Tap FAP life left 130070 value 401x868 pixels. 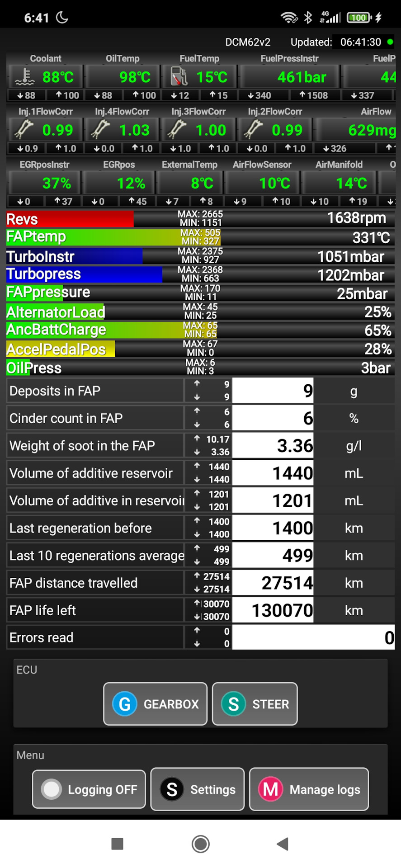pyautogui.click(x=273, y=610)
